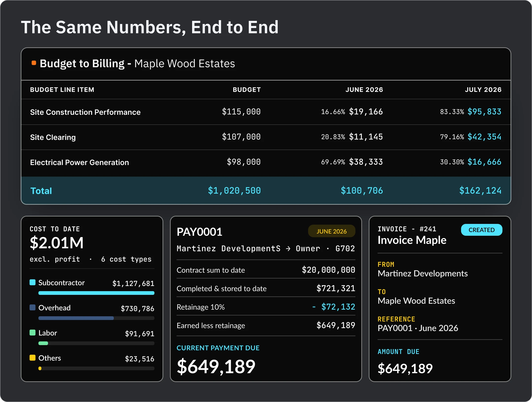The height and width of the screenshot is (402, 532).
Task: Click the Overhead amount $730,786
Action: point(137,309)
